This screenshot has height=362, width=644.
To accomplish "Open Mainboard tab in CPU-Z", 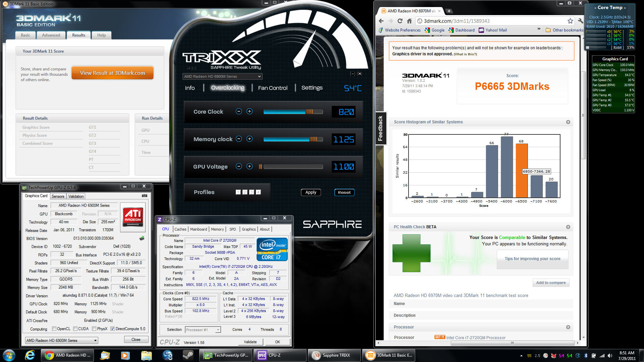I will [199, 229].
